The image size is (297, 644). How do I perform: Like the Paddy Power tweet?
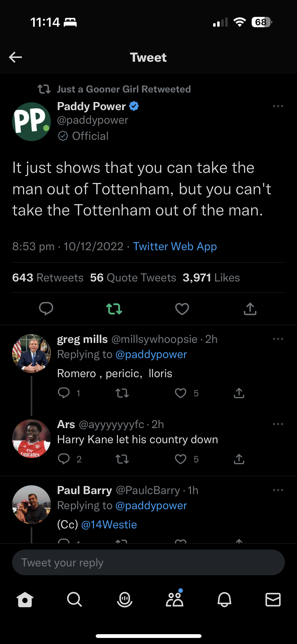[x=182, y=309]
